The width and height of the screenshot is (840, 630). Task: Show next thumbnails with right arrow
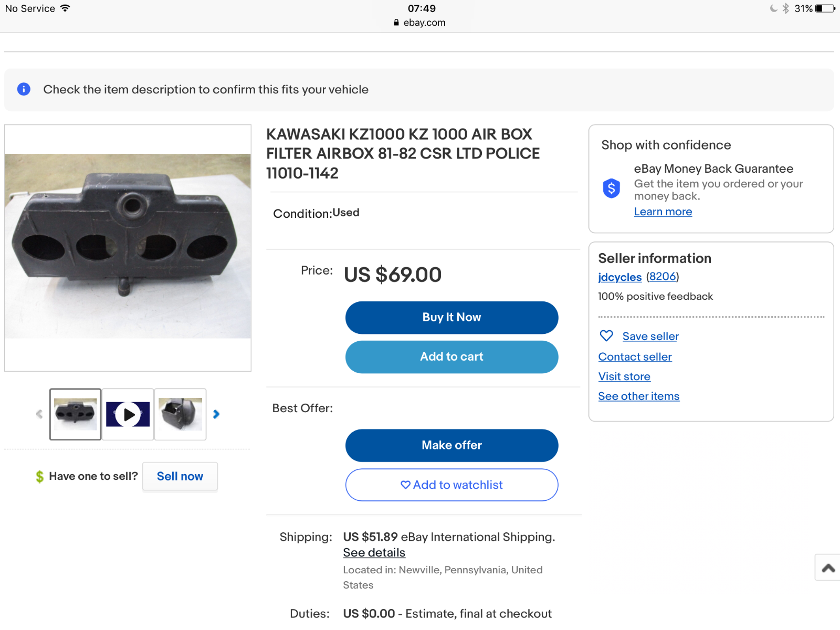pos(216,414)
